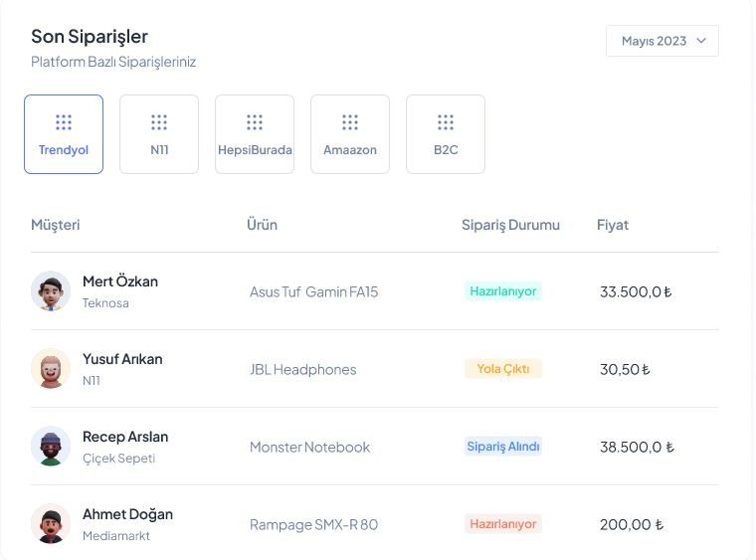This screenshot has width=756, height=560.
Task: Click the grid icon above Amaazon
Action: point(350,122)
